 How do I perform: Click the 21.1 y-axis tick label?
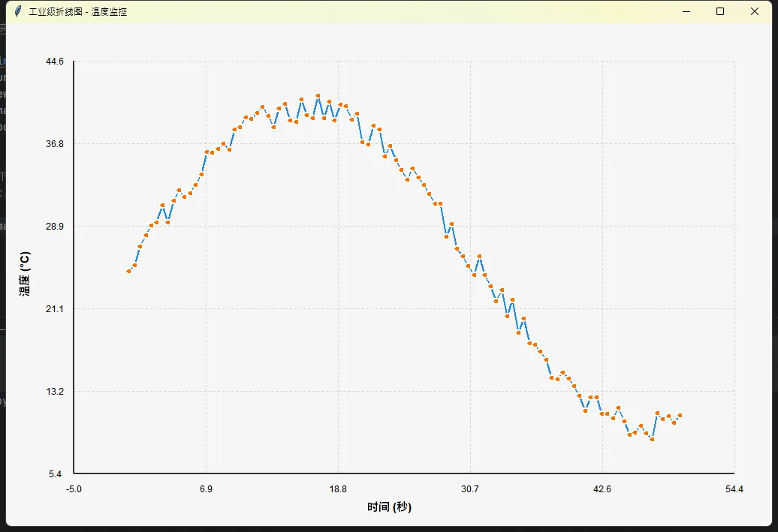point(55,309)
